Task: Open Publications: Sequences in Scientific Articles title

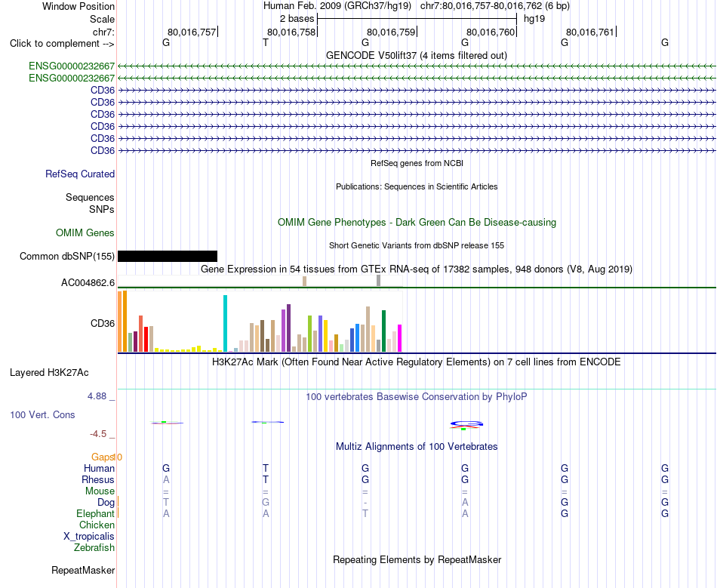Action: click(x=417, y=186)
